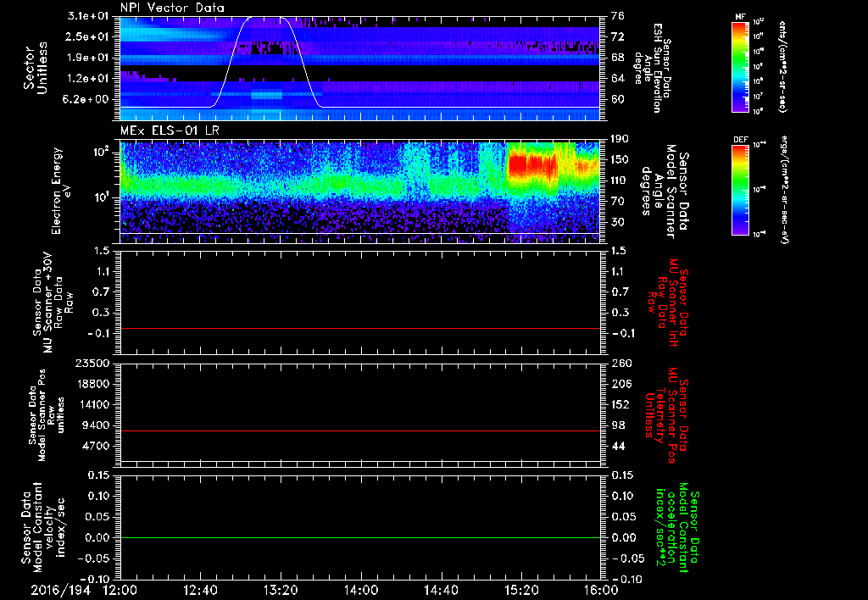This screenshot has width=868, height=600.
Task: Click the 'ergs/(cm**2-sr-sec-eV)' colorbar unit label
Action: (x=784, y=190)
